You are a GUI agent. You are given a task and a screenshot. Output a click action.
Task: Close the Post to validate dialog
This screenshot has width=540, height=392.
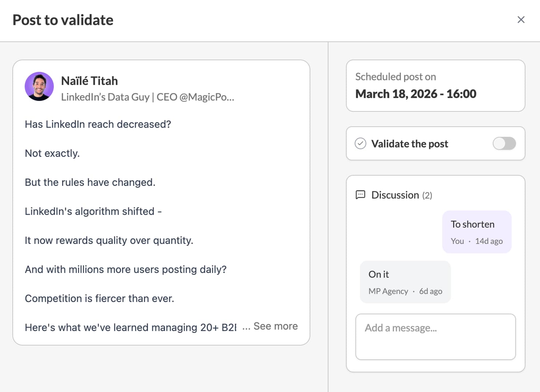(x=521, y=20)
